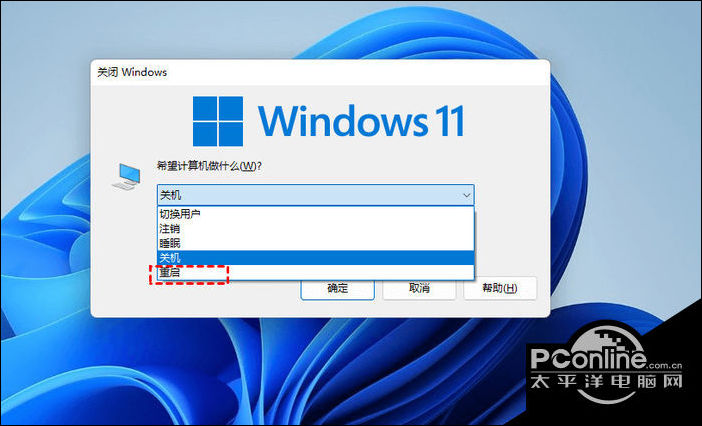Click the 太平洋电脑网 watermark text

click(x=608, y=383)
